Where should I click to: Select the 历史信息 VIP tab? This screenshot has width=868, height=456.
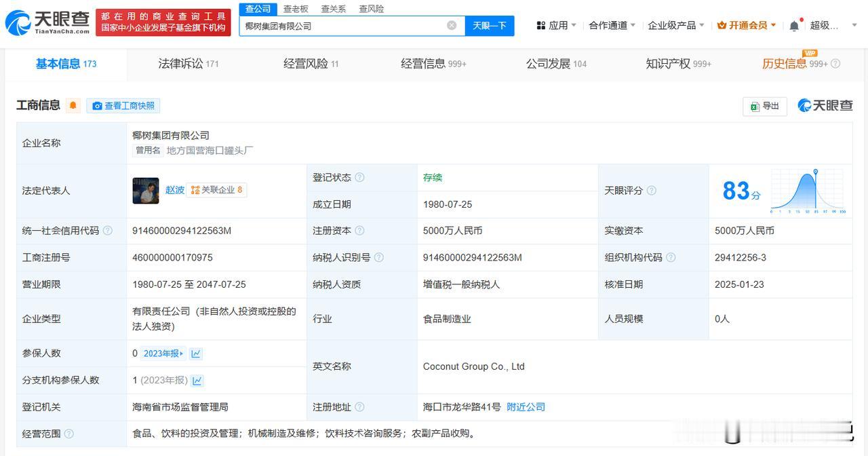point(795,64)
